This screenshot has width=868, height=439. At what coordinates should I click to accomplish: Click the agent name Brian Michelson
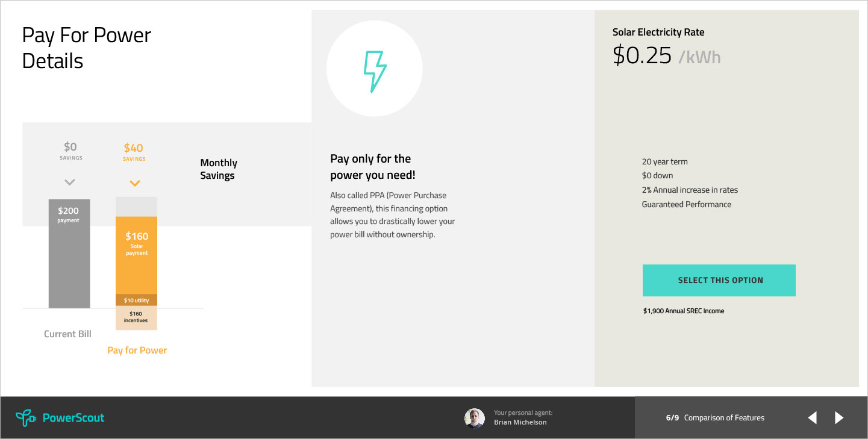[x=520, y=422]
